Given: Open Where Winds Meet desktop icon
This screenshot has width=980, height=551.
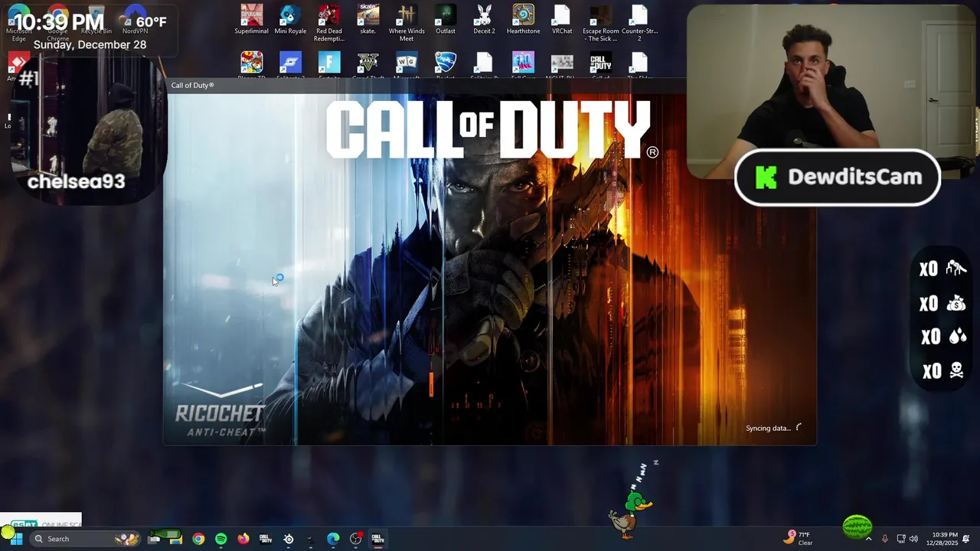Looking at the screenshot, I should pos(407,23).
